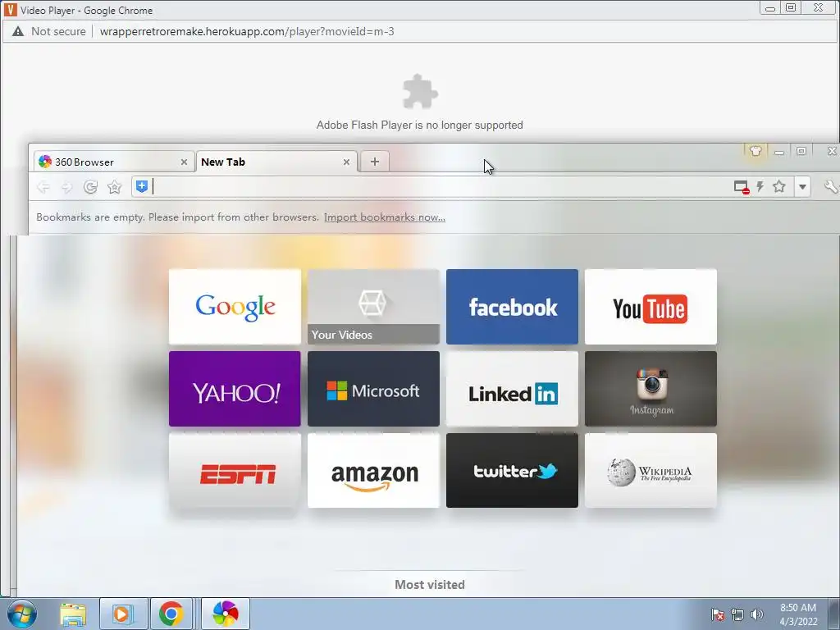Image resolution: width=840 pixels, height=630 pixels.
Task: Click the Most visited heading
Action: coord(430,584)
